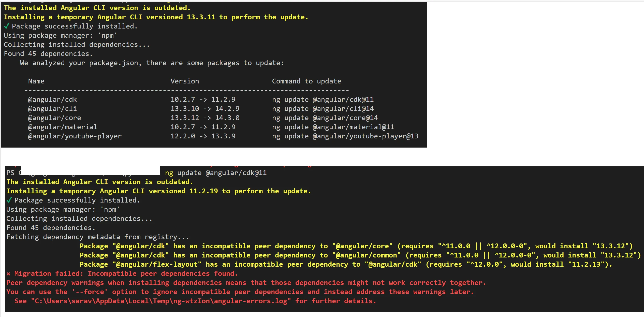This screenshot has width=644, height=317.
Task: Click 'Migration failed: Incompatible peer dependencies found.' message
Action: pos(126,273)
